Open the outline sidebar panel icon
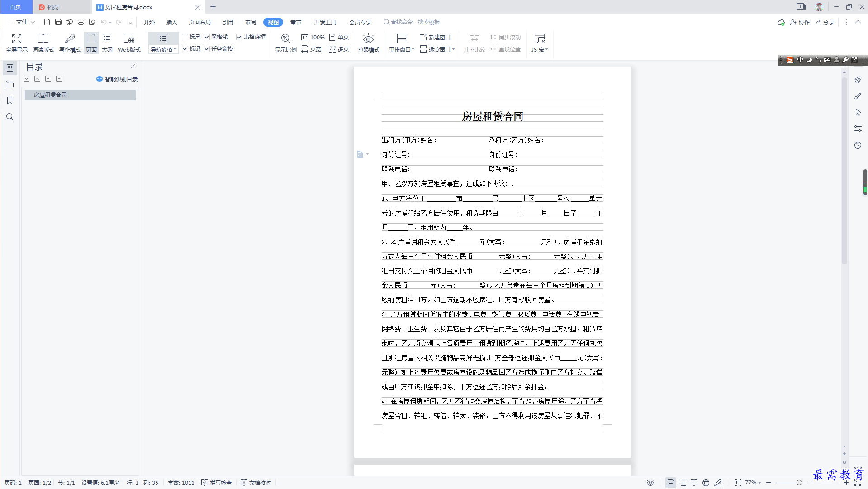Viewport: 868px width, 489px height. click(9, 68)
